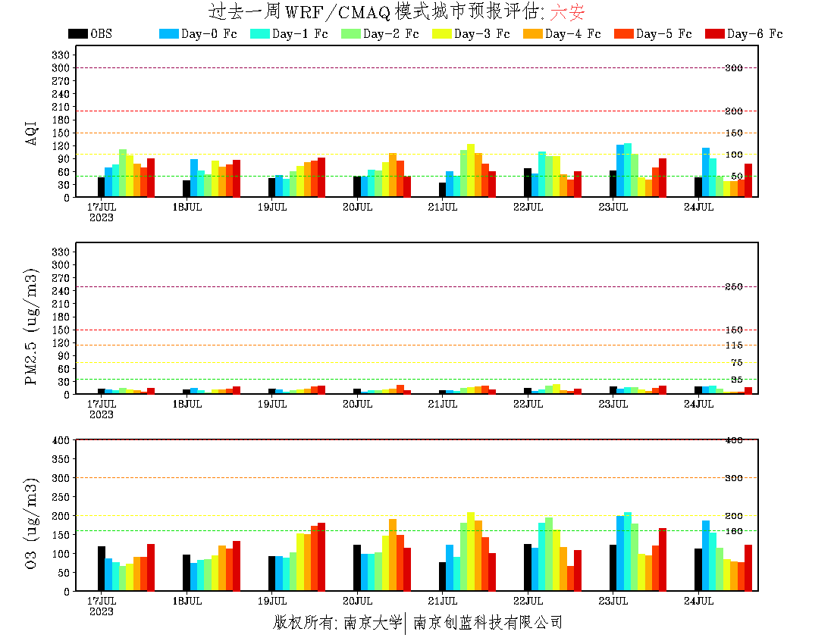
Task: Click the '50' threshold label in AQI chart
Action: tap(737, 176)
